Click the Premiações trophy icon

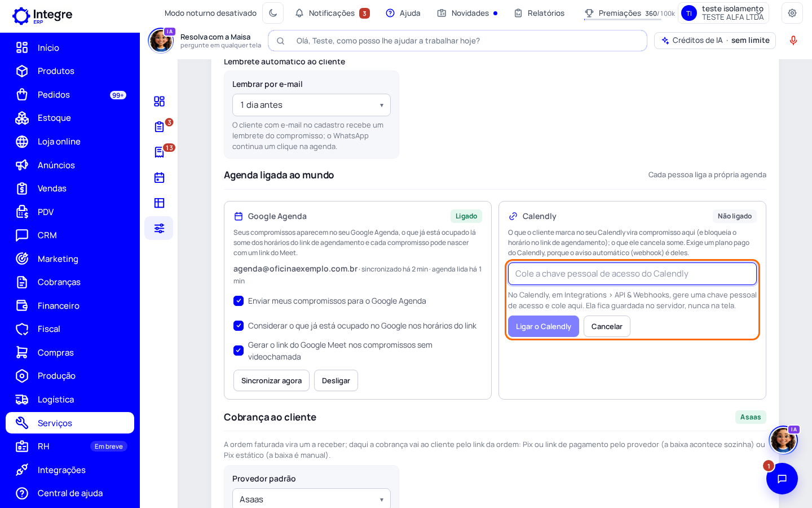click(x=589, y=13)
